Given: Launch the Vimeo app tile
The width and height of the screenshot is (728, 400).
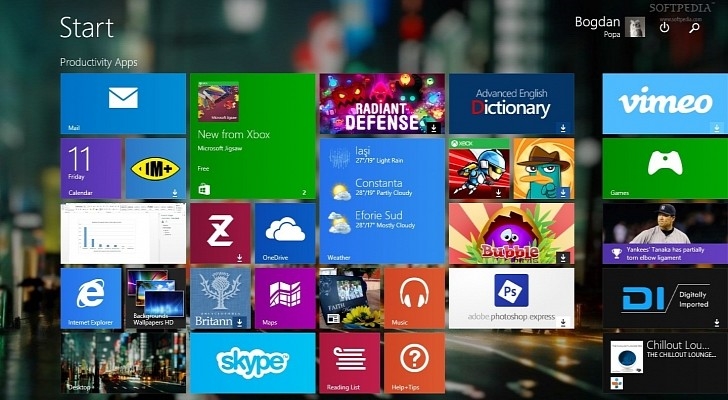Looking at the screenshot, I should pyautogui.click(x=664, y=103).
